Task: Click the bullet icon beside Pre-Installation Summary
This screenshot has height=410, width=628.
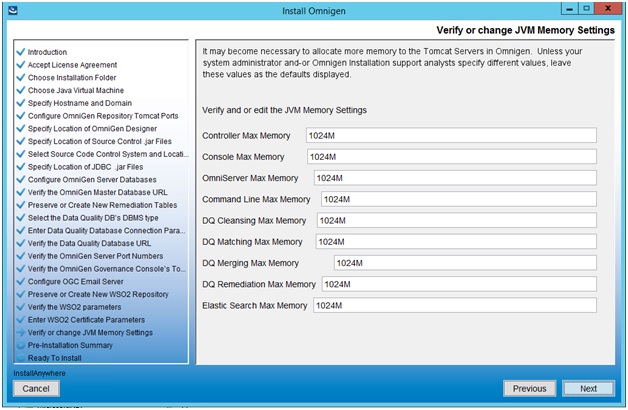Action: pyautogui.click(x=20, y=345)
